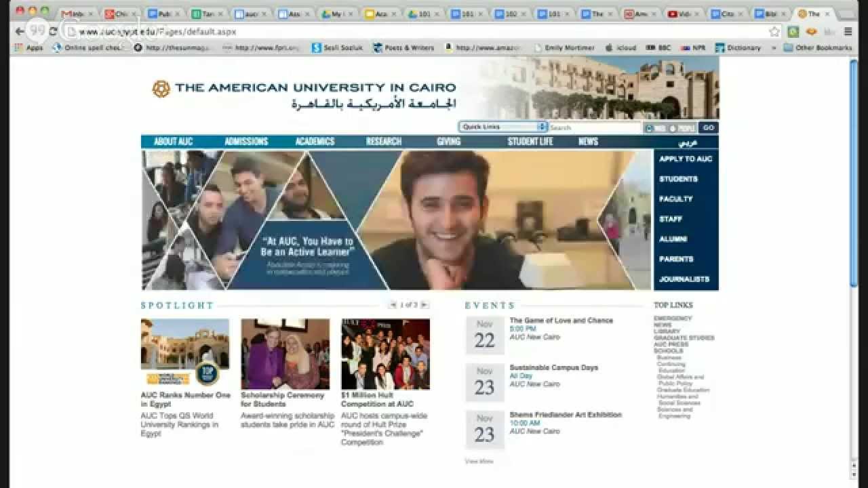Switch to the YouTube video tab
The width and height of the screenshot is (868, 488).
(x=682, y=14)
